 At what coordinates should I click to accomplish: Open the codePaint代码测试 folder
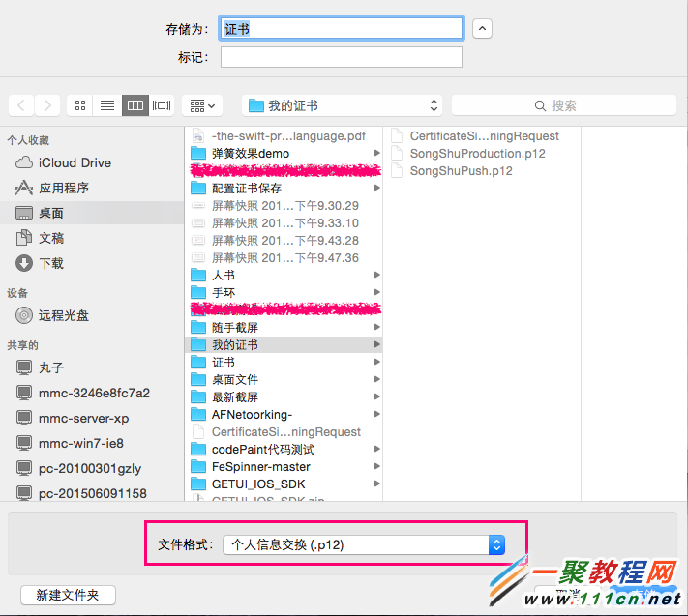pyautogui.click(x=284, y=450)
